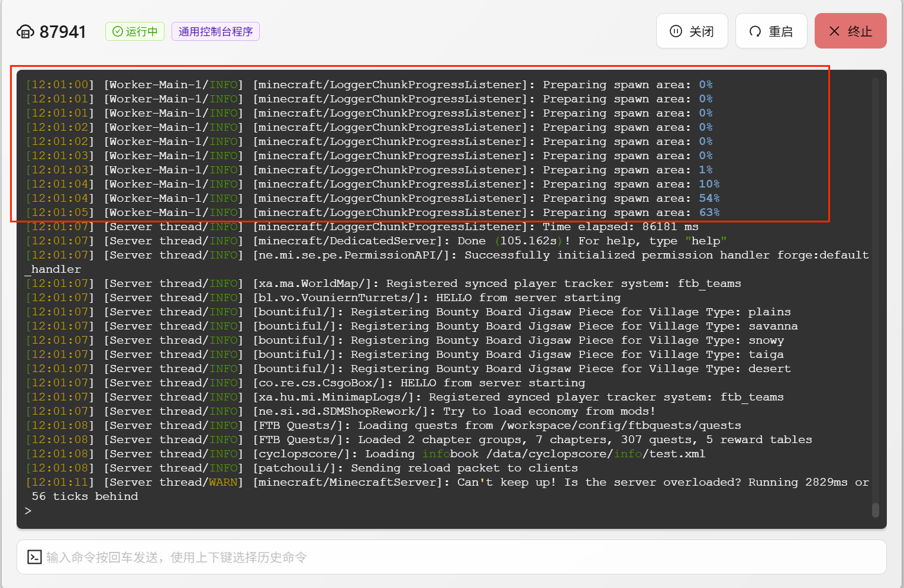This screenshot has height=588, width=904.
Task: Click log line 'Preparing spawn area: 10%'
Action: coord(373,184)
